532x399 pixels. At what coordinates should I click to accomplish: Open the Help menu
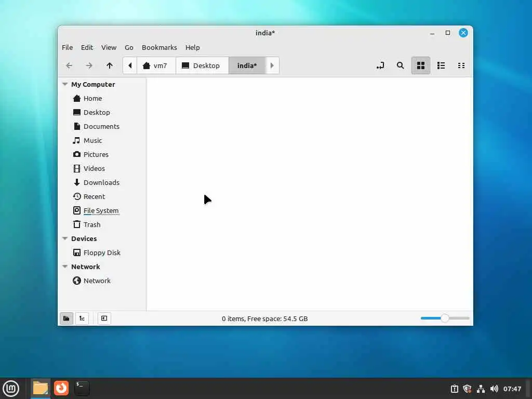pyautogui.click(x=192, y=47)
